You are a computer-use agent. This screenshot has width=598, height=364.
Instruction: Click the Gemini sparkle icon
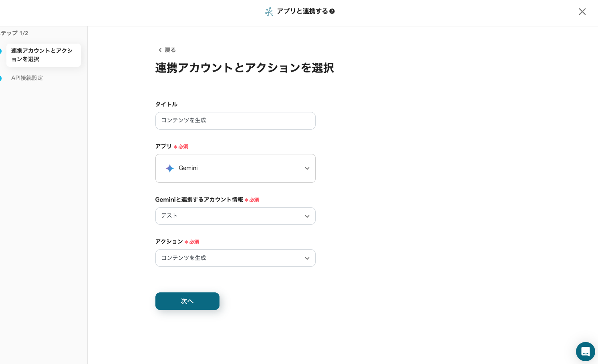(x=170, y=168)
